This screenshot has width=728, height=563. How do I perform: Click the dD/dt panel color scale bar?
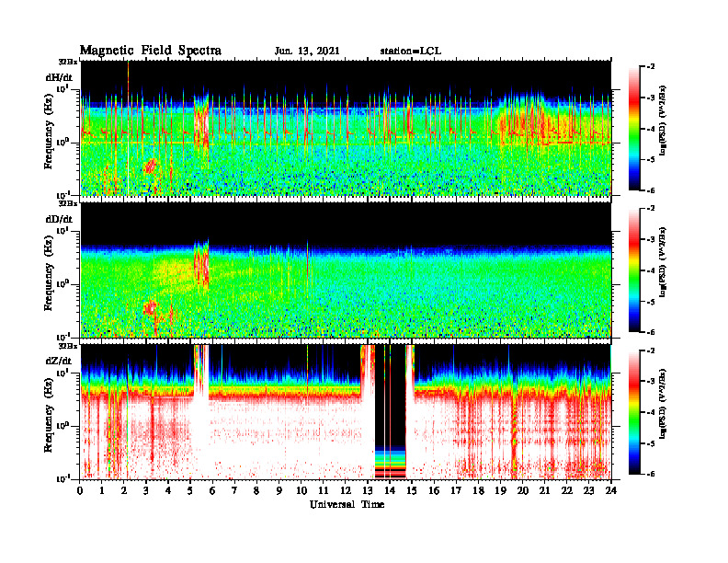pyautogui.click(x=633, y=270)
